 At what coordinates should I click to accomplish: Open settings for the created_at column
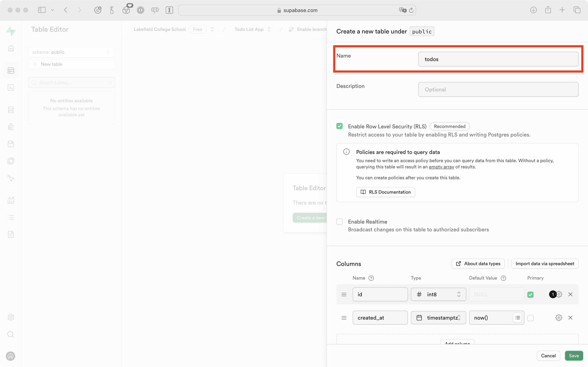559,317
